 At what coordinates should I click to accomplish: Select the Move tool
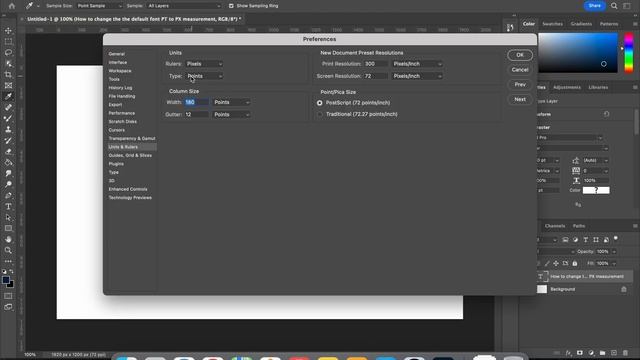pos(8,31)
